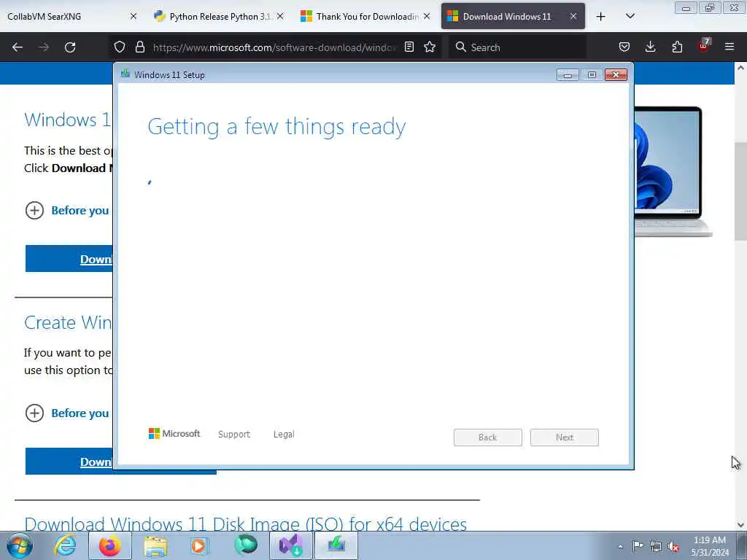
Task: Click the first blue Download button on page
Action: point(69,259)
